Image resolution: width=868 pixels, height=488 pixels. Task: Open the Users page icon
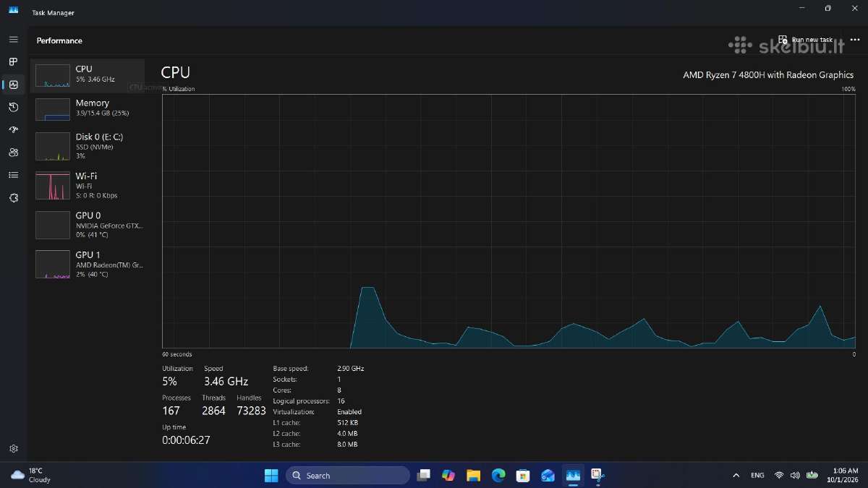(13, 153)
